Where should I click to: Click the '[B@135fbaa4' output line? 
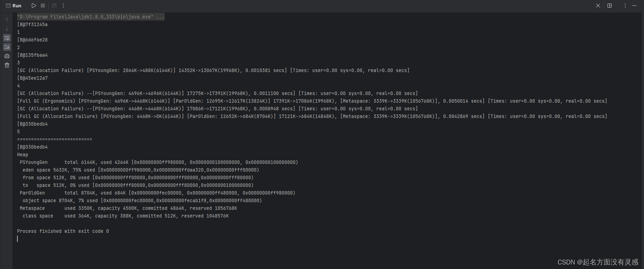click(x=32, y=55)
